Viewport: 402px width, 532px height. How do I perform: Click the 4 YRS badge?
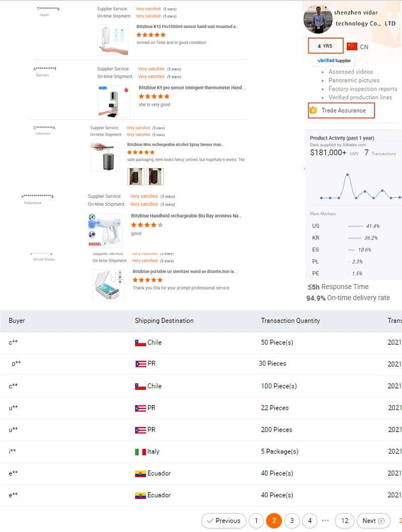pyautogui.click(x=326, y=46)
